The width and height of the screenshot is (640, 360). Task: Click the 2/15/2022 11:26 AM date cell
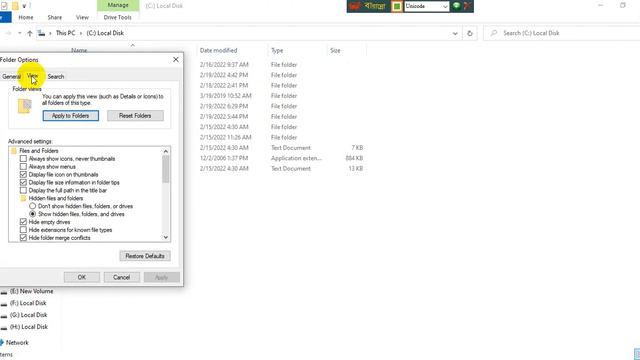pos(225,138)
